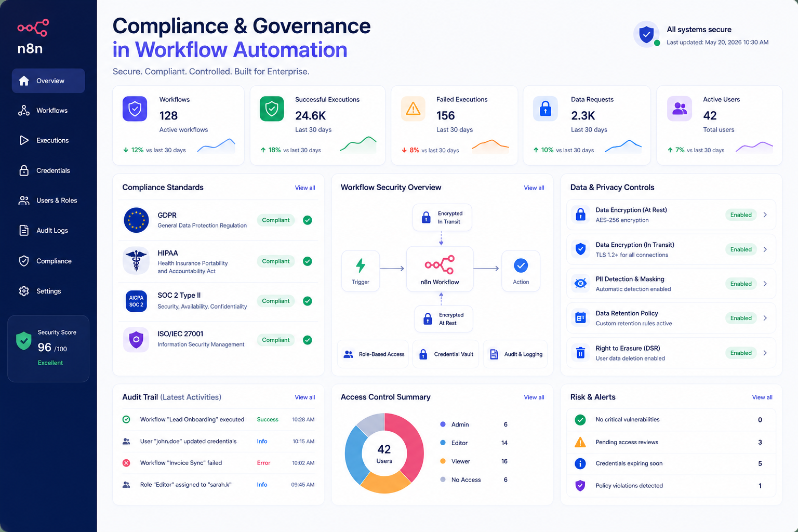The image size is (798, 532).
Task: Click the Pending access reviews warning icon
Action: (x=580, y=442)
